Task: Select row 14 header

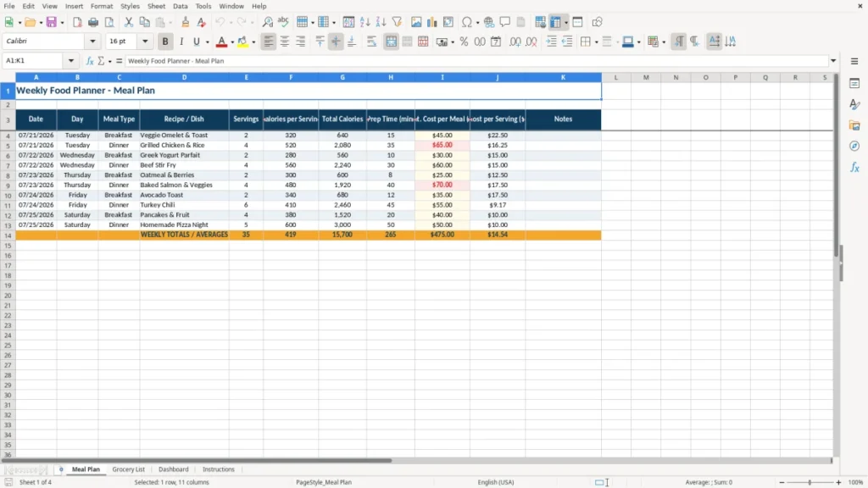Action: coord(8,236)
